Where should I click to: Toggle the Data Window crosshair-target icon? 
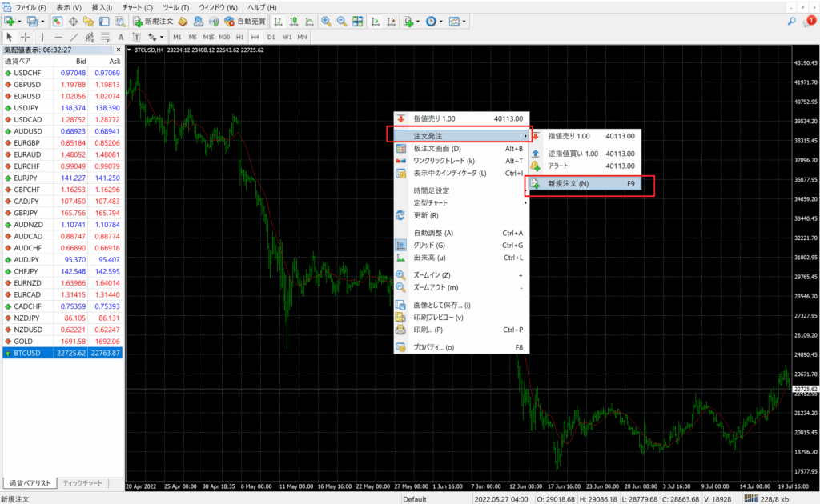[x=73, y=22]
